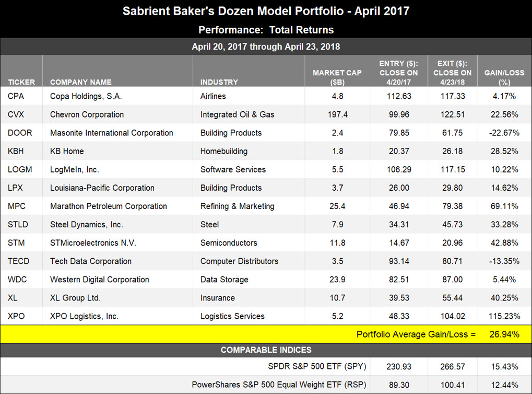Image resolution: width=532 pixels, height=394 pixels.
Task: Select Portfolio Average Gain/Loss label
Action: tap(416, 334)
